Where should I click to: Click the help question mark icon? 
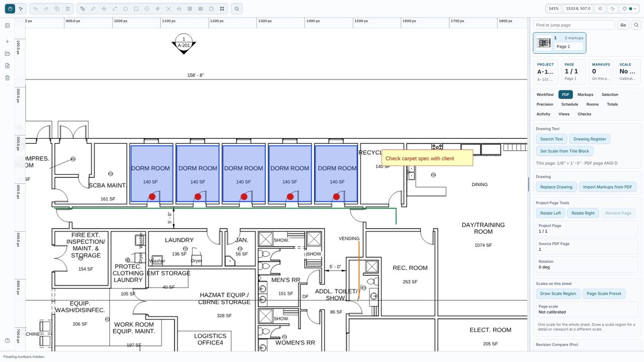pyautogui.click(x=8, y=340)
